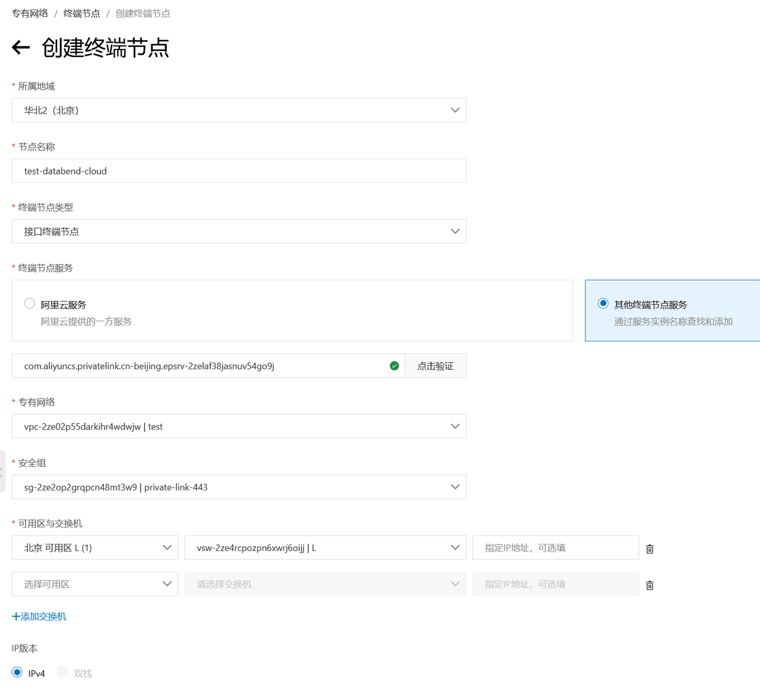Viewport: 760px width, 700px height.
Task: Click the back arrow beside 创建终端节点
Action: (x=21, y=47)
